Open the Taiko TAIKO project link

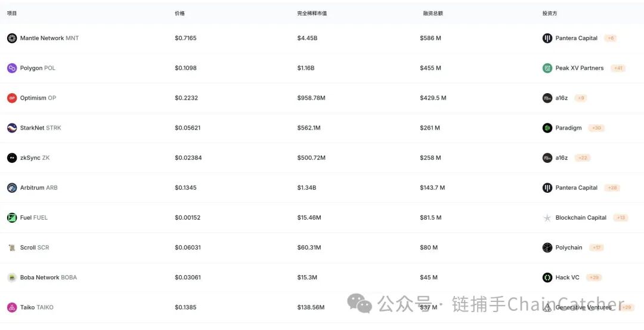36,307
